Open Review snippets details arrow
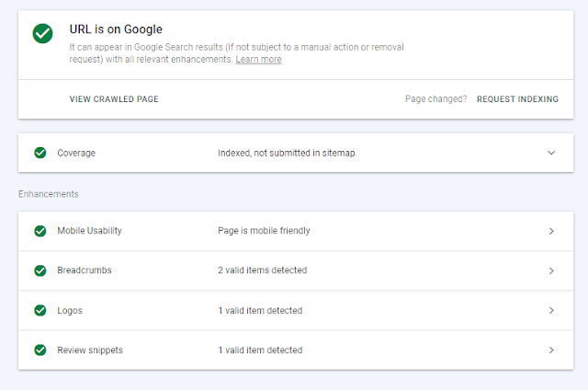This screenshot has width=588, height=390. 551,350
